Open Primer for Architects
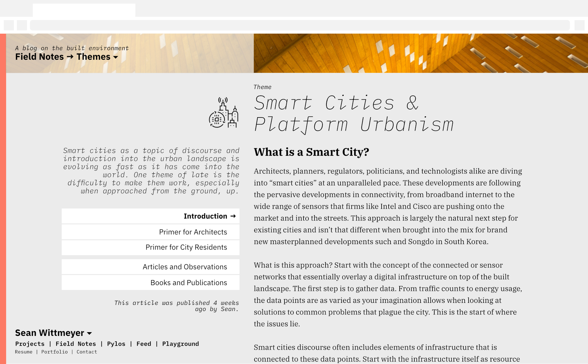Screen dimensions: 588x364 point(150,232)
